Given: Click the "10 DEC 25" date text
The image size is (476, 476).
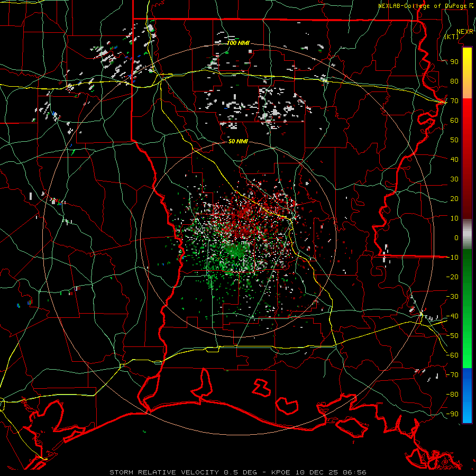Looking at the screenshot, I should pyautogui.click(x=317, y=472).
